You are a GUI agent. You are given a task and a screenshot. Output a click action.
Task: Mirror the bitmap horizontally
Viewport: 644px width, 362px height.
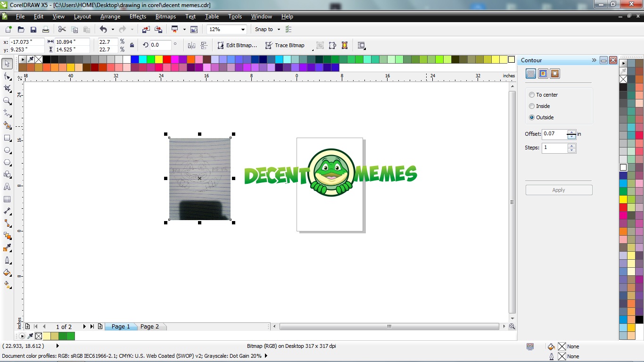pyautogui.click(x=191, y=46)
